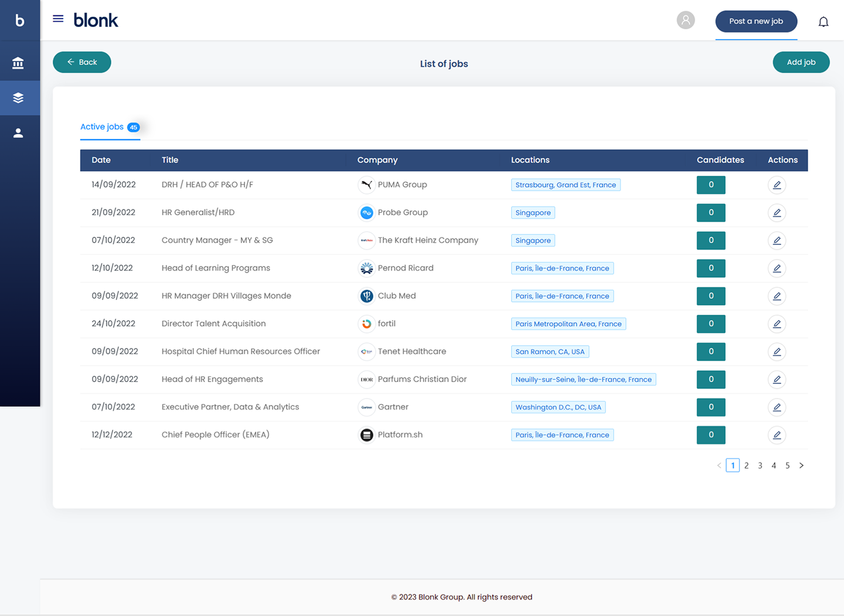Image resolution: width=844 pixels, height=616 pixels.
Task: Edit the PUMA Group job row
Action: pos(777,185)
